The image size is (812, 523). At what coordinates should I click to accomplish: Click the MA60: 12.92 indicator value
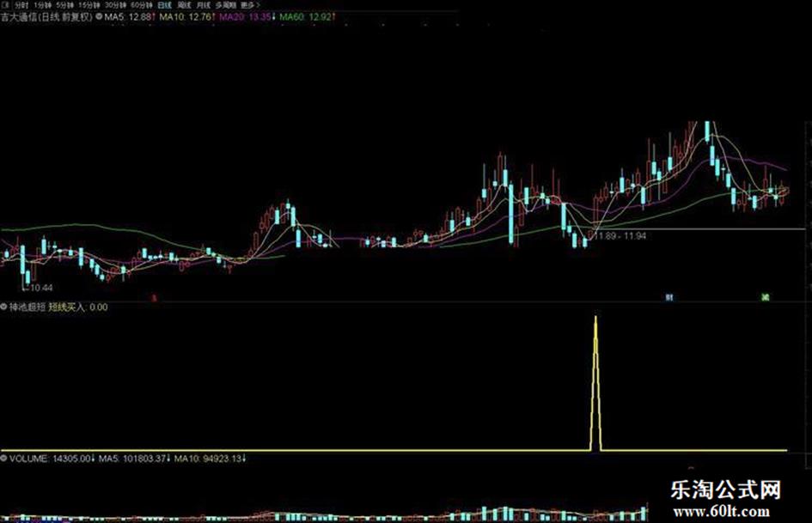point(307,16)
